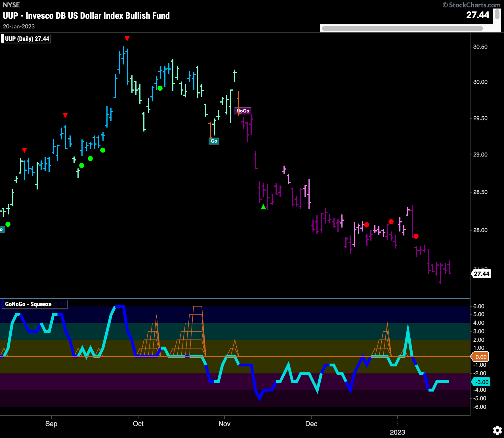Click the red down-triangle above the late-September high
Viewport: 504px width, 438px height.
127,38
